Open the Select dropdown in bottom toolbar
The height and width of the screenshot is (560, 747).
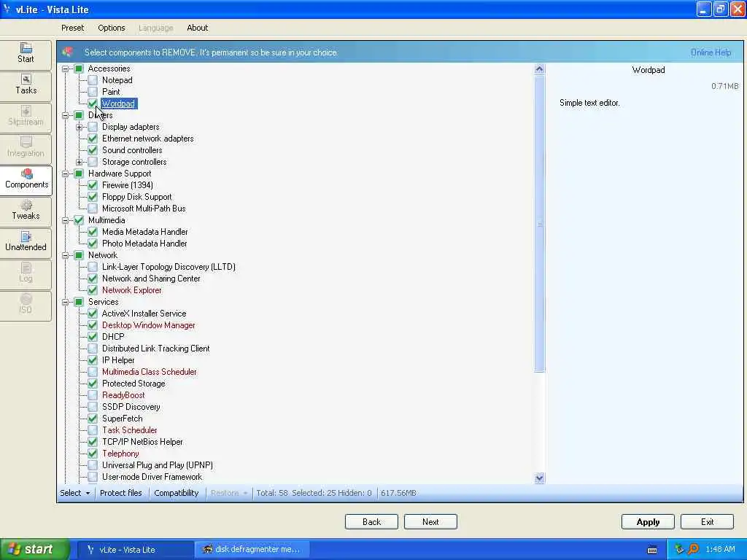75,493
